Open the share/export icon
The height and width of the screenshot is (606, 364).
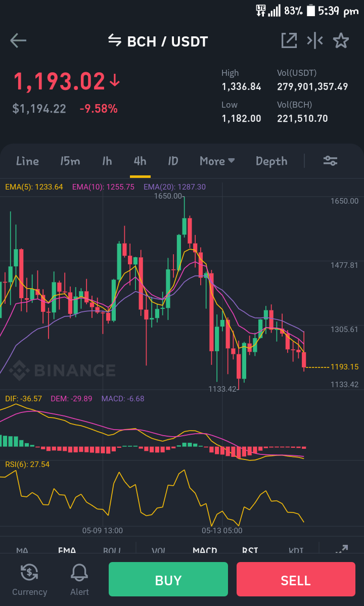[x=289, y=40]
